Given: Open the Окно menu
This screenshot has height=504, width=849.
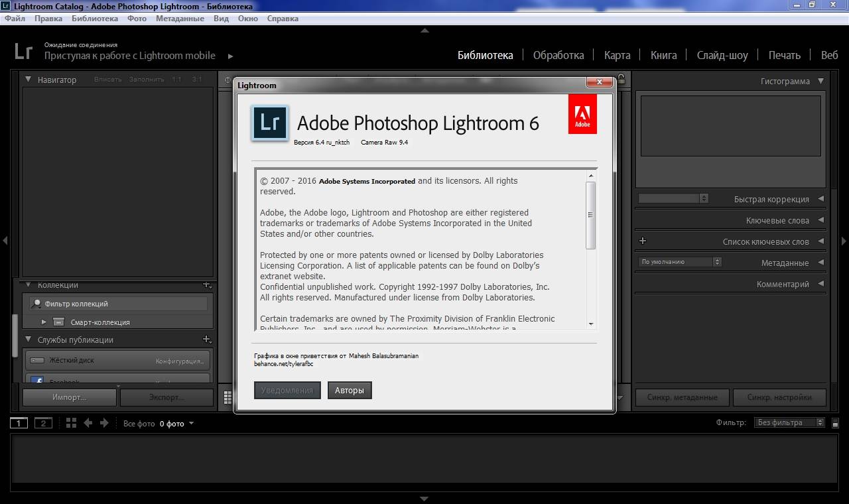Looking at the screenshot, I should pyautogui.click(x=247, y=19).
